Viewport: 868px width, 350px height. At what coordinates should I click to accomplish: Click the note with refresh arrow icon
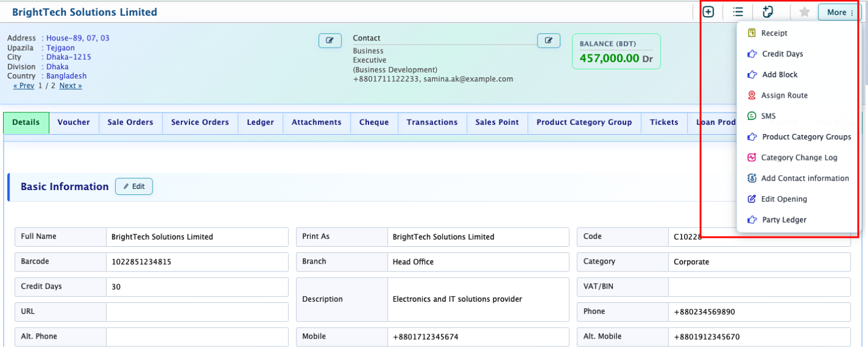click(768, 12)
